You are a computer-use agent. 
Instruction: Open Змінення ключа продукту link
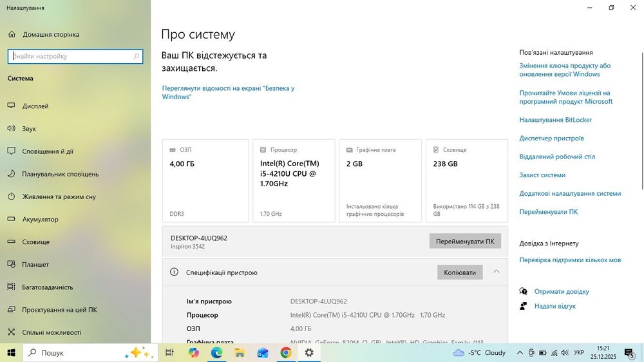(565, 70)
